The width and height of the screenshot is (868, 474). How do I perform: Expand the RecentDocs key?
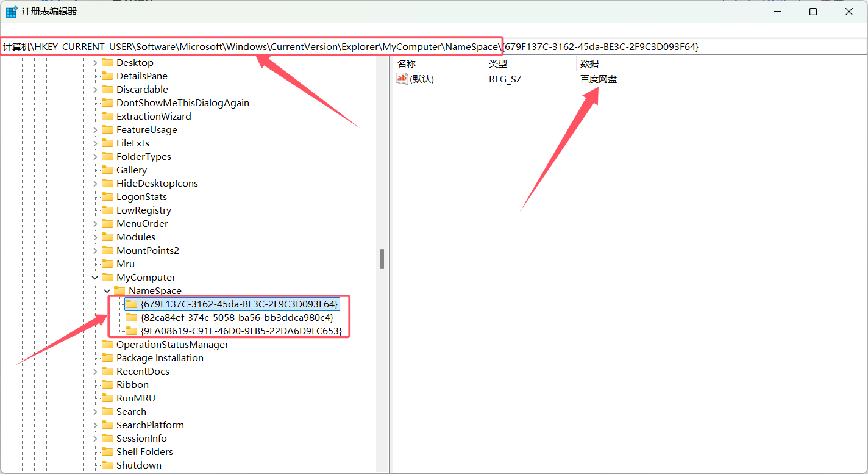(x=94, y=372)
